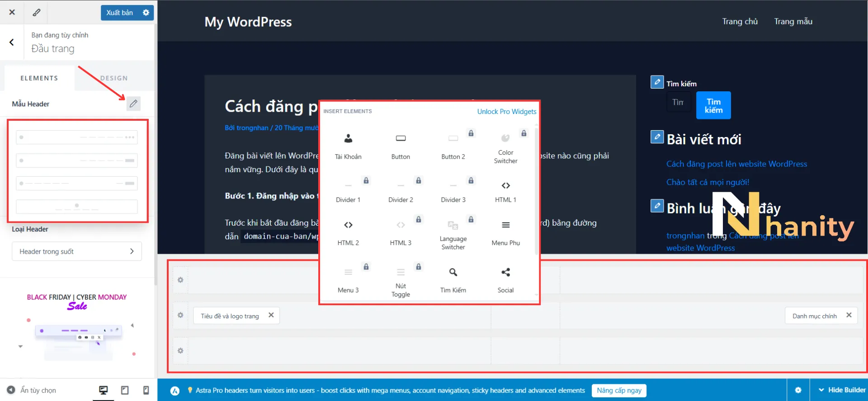868x401 pixels.
Task: Switch to desktop preview mode
Action: [104, 390]
